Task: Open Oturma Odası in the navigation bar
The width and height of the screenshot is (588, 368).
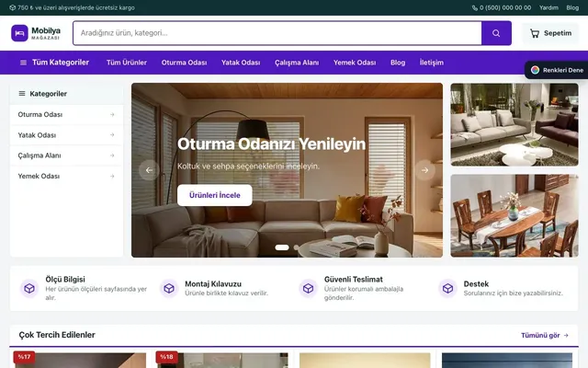Action: 184,63
